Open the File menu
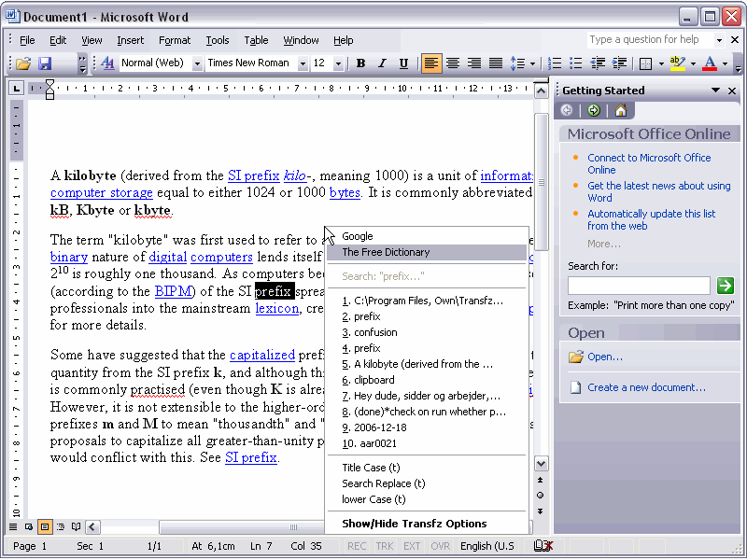 pos(27,40)
